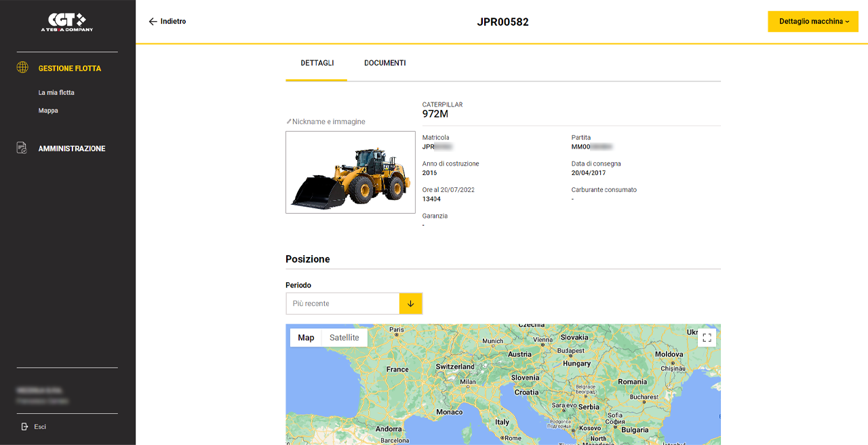Screen dimensions: 868x445
Task: Expand the Periodo 'Più recente' selector
Action: coord(342,304)
